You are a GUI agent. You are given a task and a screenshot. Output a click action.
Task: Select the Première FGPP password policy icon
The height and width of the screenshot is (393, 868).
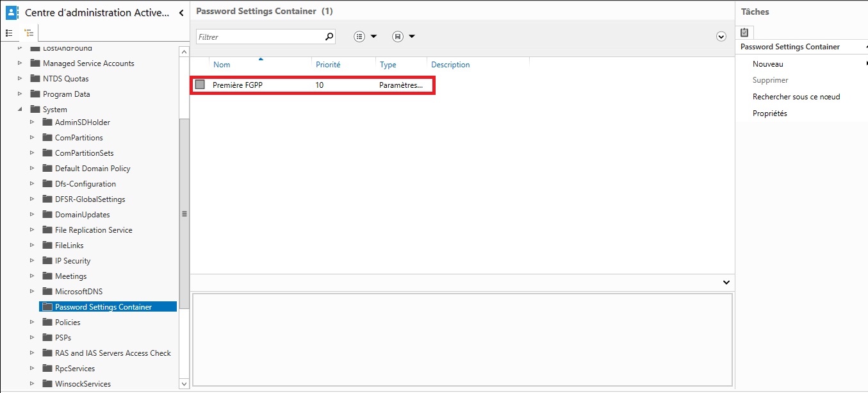200,85
